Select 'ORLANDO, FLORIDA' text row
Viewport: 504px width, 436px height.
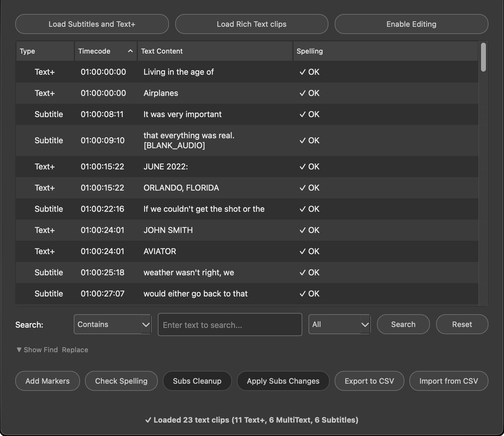[x=247, y=188]
